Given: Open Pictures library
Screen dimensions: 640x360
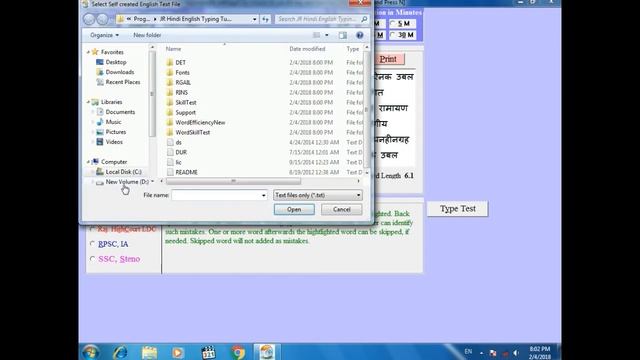Looking at the screenshot, I should (x=116, y=132).
